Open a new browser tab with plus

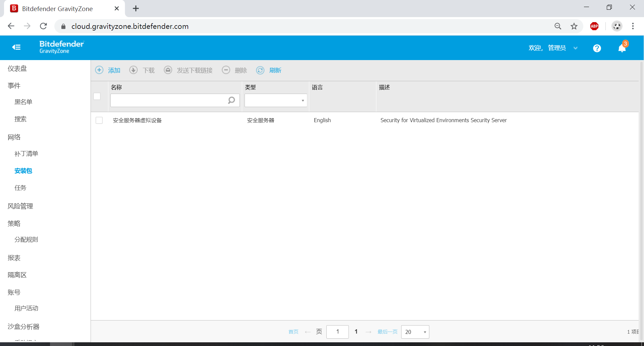[x=136, y=8]
